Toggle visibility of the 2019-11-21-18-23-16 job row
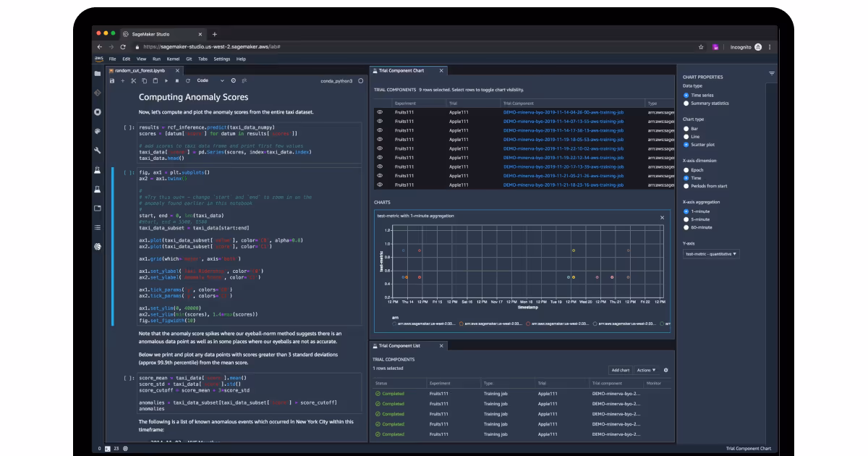868x456 pixels. (379, 185)
